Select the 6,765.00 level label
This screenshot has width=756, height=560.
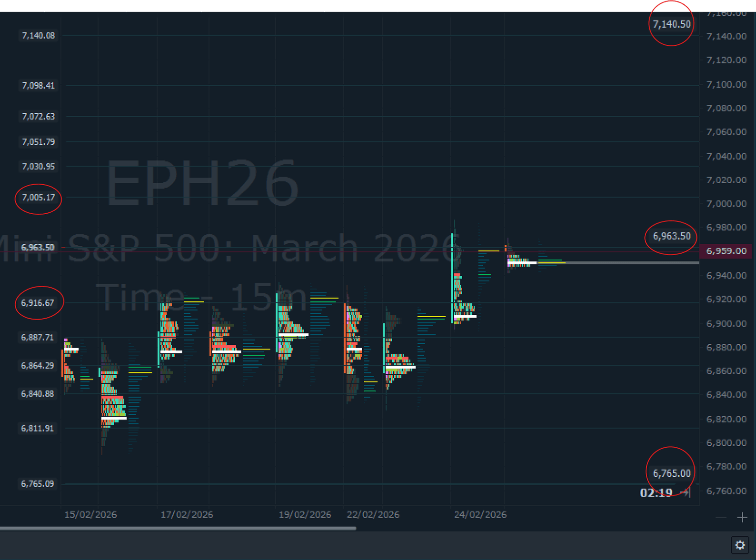pyautogui.click(x=671, y=473)
